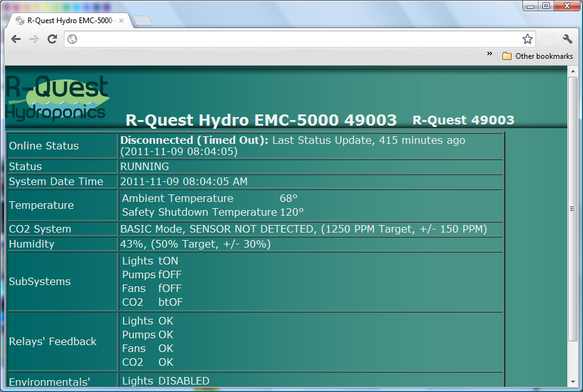Click the 'System Date Time' label

tap(56, 181)
